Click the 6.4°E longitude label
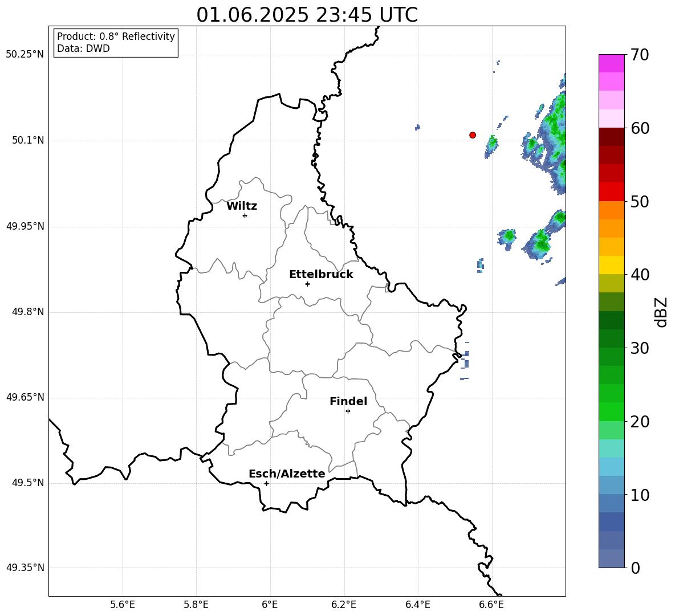This screenshot has width=675, height=616. click(417, 605)
